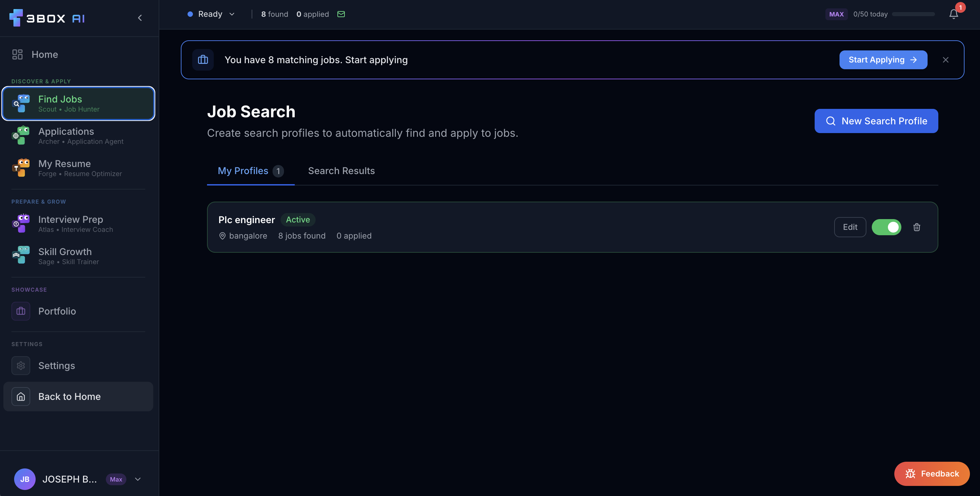Switch to the Search Results tab
Viewport: 980px width, 496px height.
click(x=341, y=171)
